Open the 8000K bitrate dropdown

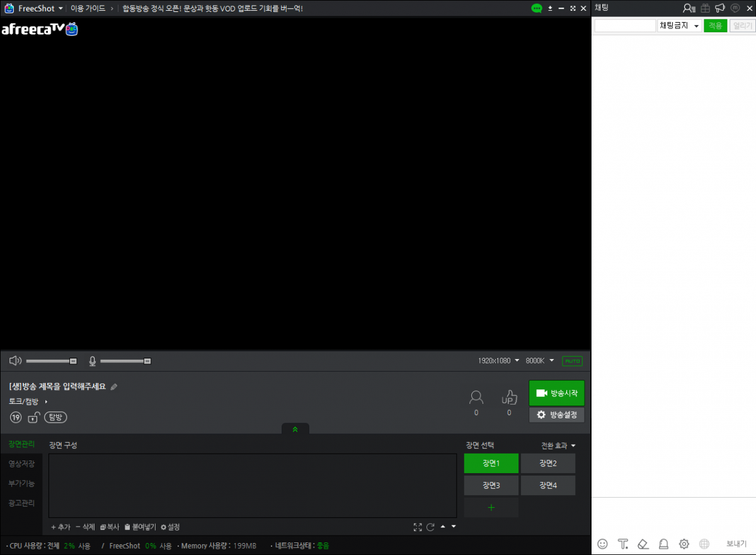540,361
